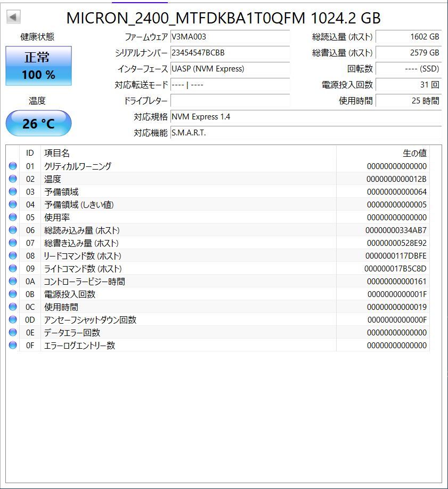Viewport: 448px width, 489px height.
Task: Click the blue status icon for アンセーフシャットダウン回数
Action: 13,319
